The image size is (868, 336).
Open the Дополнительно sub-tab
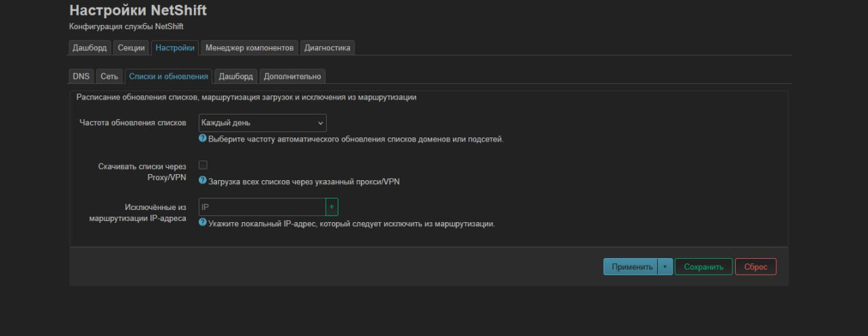pos(292,77)
